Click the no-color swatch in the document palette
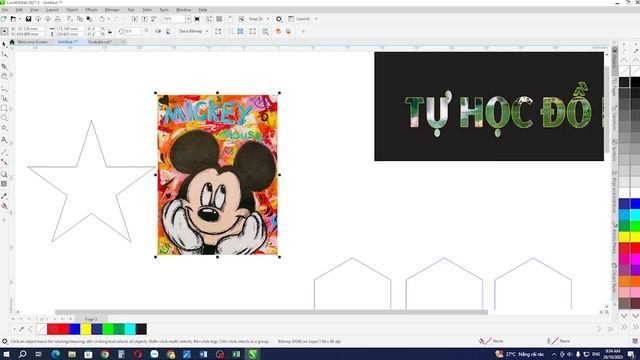This screenshot has height=360, width=640. [x=41, y=329]
